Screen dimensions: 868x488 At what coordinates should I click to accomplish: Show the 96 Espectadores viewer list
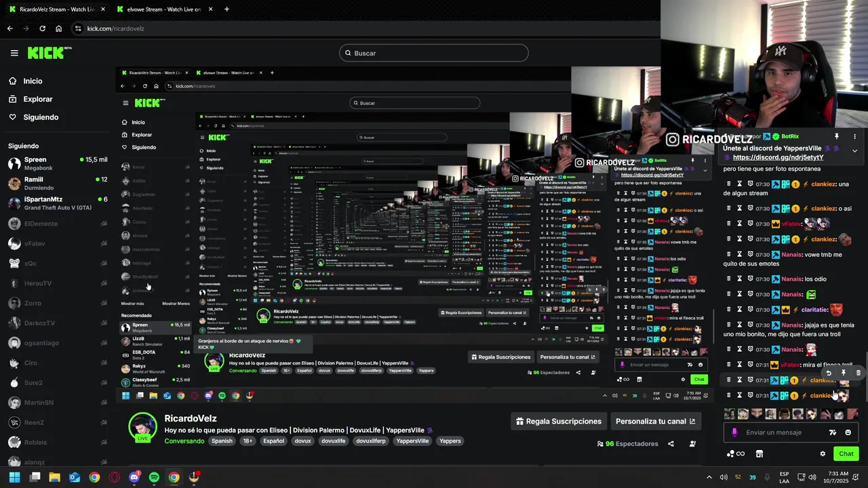click(x=627, y=444)
